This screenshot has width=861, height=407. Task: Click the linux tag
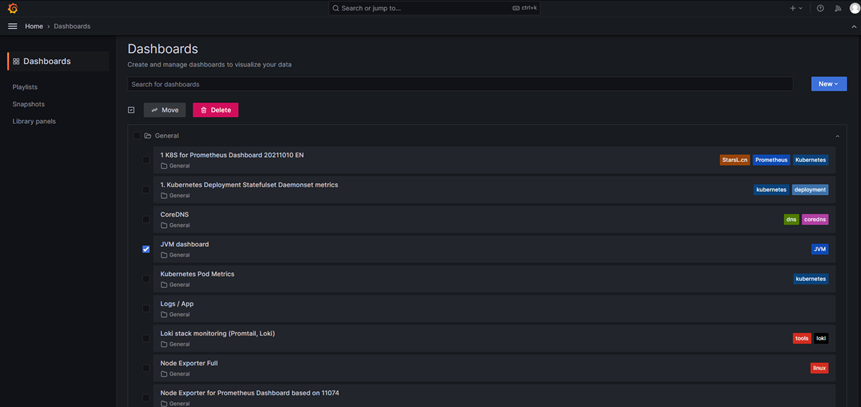(x=819, y=367)
